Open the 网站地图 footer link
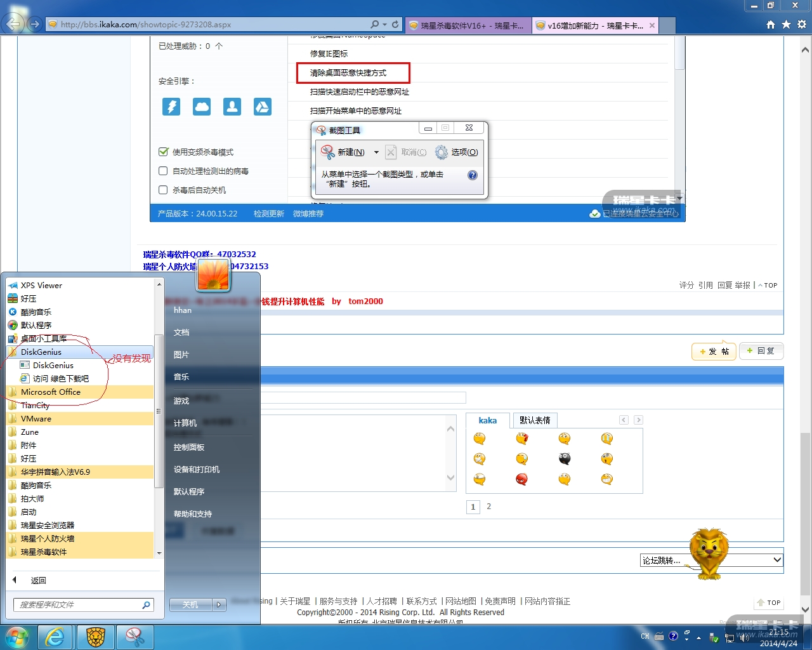 461,601
